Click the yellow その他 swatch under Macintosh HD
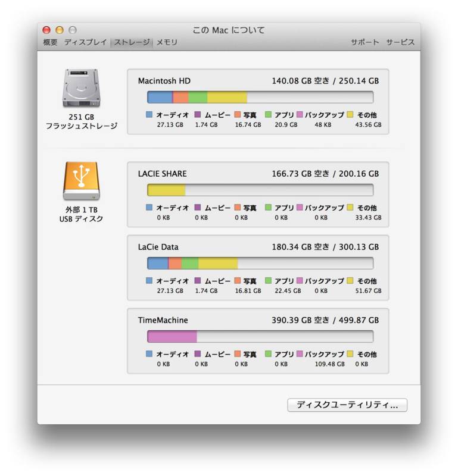The height and width of the screenshot is (476, 458). (x=350, y=114)
